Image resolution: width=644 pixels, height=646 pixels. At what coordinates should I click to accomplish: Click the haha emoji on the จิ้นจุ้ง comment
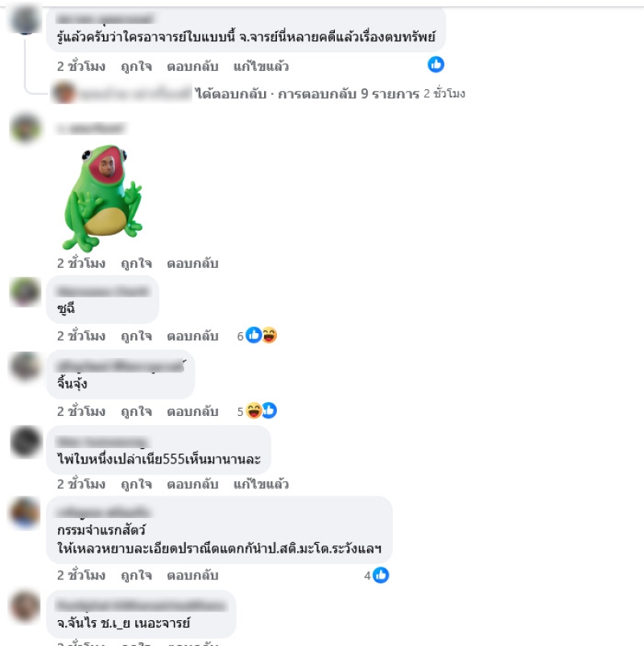(x=254, y=411)
